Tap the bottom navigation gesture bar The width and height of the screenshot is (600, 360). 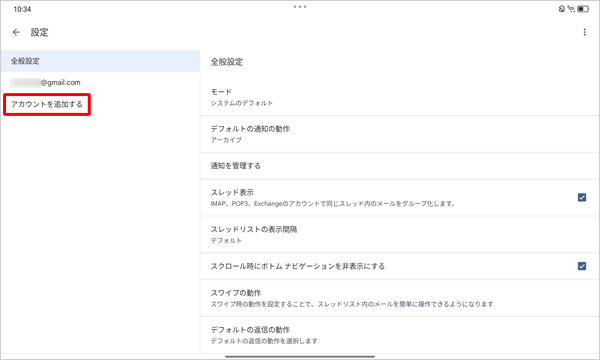tap(300, 357)
